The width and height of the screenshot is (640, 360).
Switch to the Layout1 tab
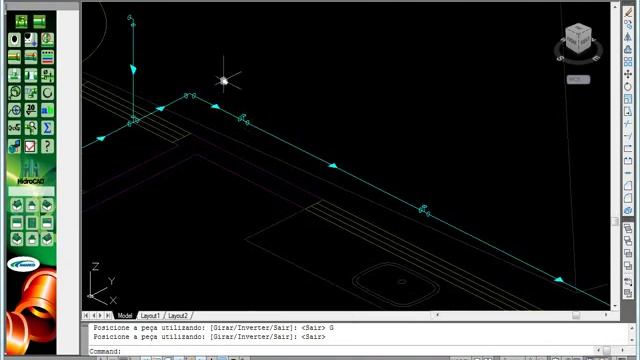click(x=150, y=316)
